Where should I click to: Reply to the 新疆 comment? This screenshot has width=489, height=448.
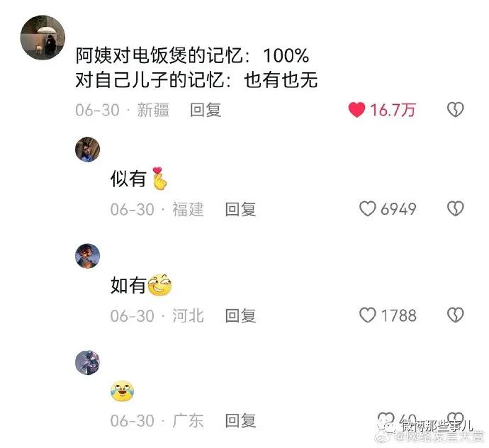coord(206,110)
